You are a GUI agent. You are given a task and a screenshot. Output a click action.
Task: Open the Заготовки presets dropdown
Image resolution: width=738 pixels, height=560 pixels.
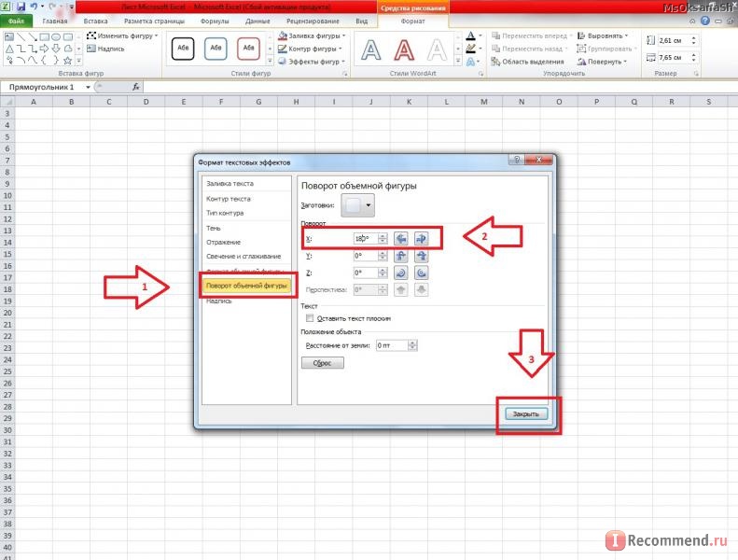[x=356, y=203]
